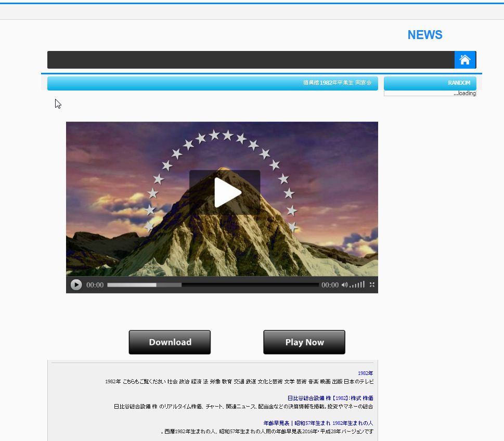
Task: Open the 年齢早見表 昭和57年生まれ link
Action: click(x=318, y=423)
